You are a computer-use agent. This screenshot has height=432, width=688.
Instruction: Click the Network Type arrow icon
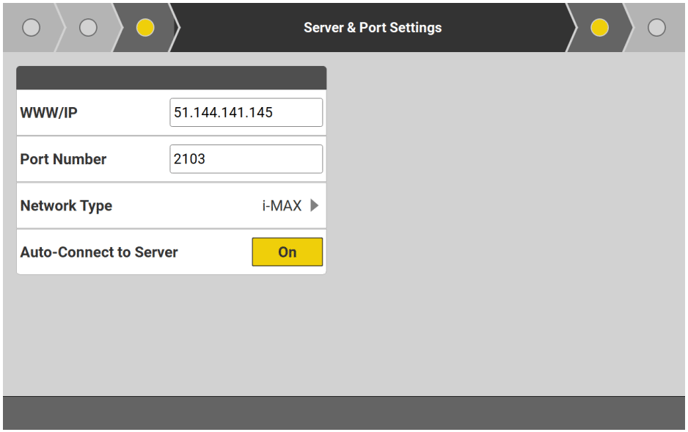(x=314, y=206)
